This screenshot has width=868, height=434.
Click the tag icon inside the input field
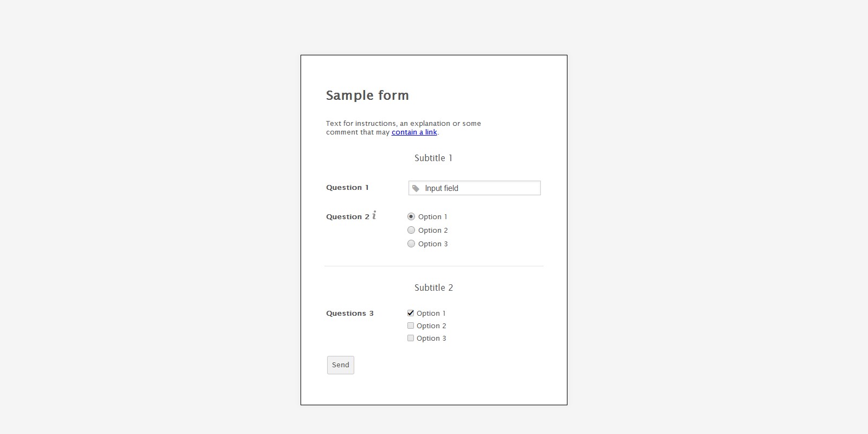coord(416,188)
